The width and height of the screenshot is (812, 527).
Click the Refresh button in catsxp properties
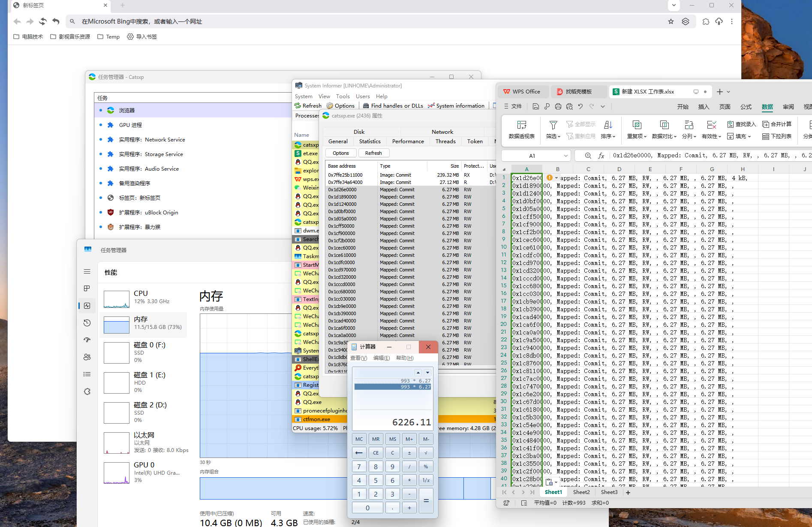pyautogui.click(x=373, y=153)
